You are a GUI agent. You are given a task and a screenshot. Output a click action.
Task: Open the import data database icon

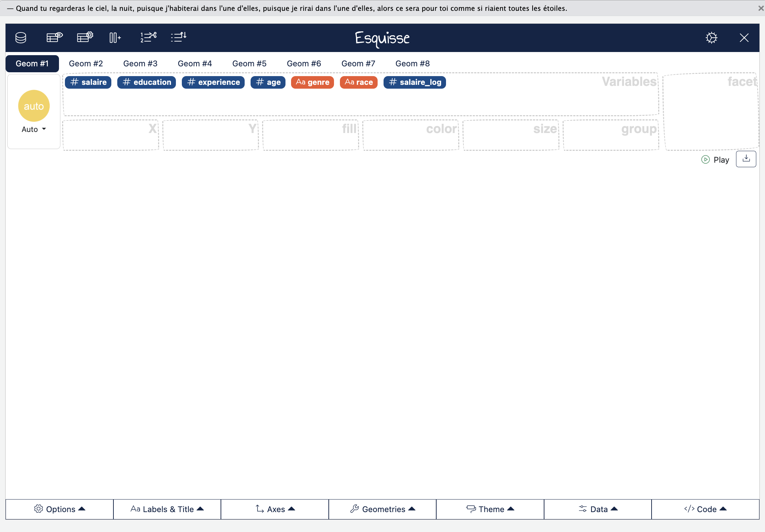pos(21,37)
